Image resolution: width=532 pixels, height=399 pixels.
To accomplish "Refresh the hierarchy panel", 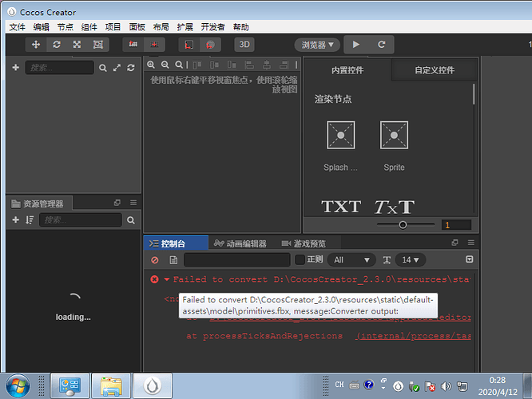I will tap(131, 68).
